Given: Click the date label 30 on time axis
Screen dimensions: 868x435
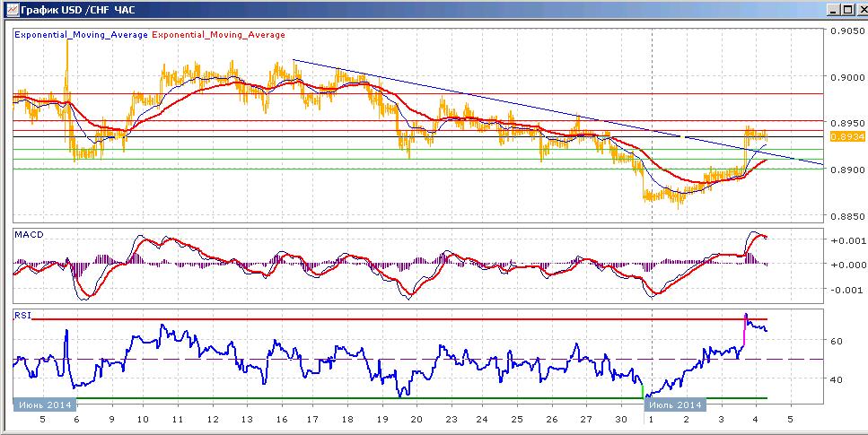Looking at the screenshot, I should [x=620, y=420].
